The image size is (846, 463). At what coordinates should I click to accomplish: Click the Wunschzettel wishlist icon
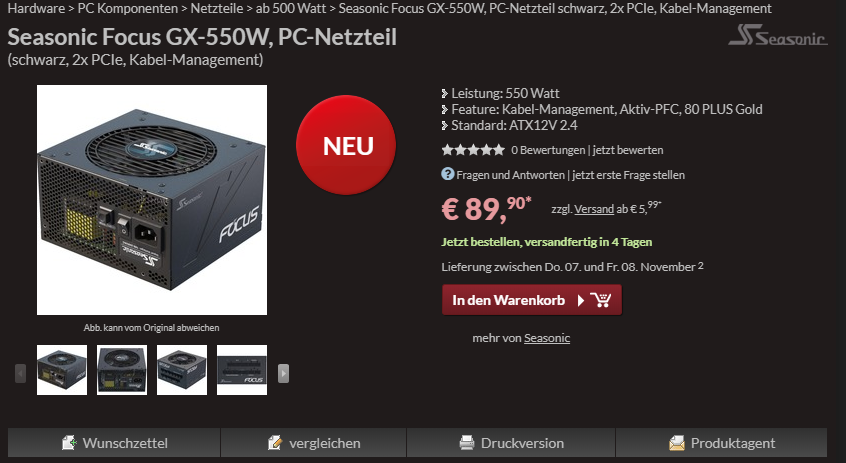click(x=70, y=443)
